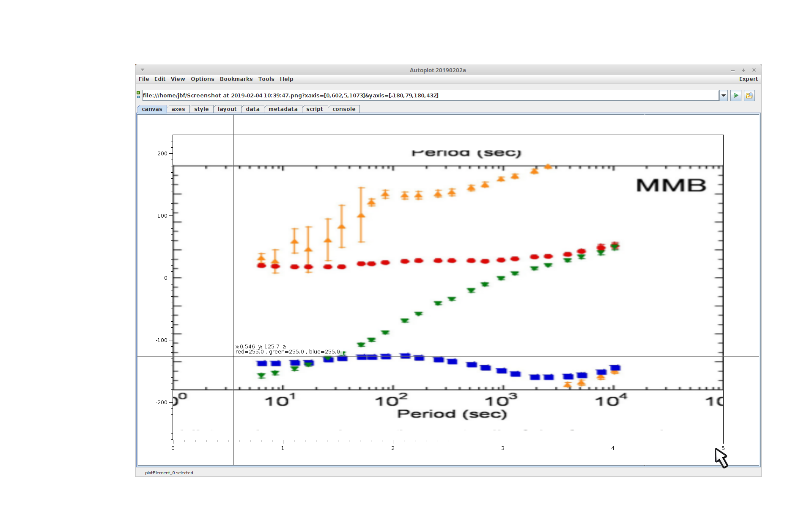Switch to the style tab
This screenshot has width=812, height=508.
tap(201, 109)
